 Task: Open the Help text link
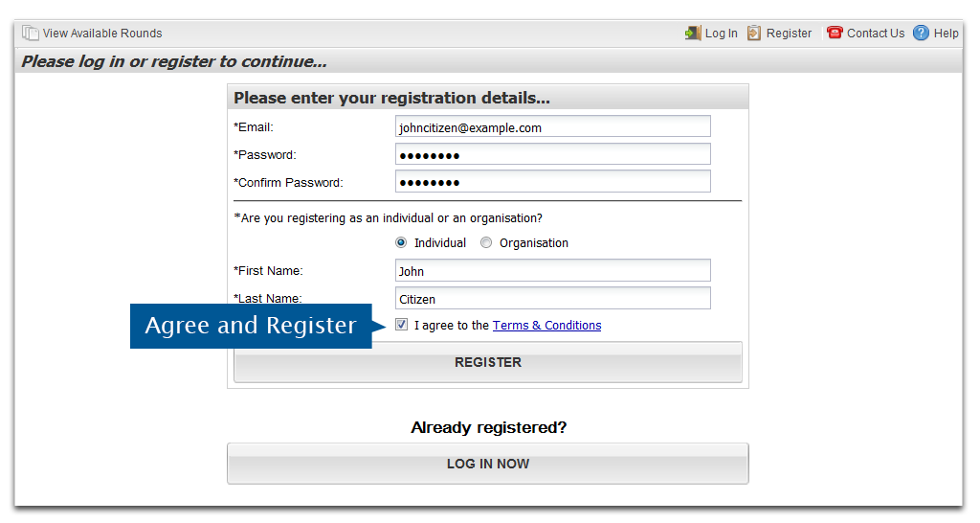click(947, 34)
